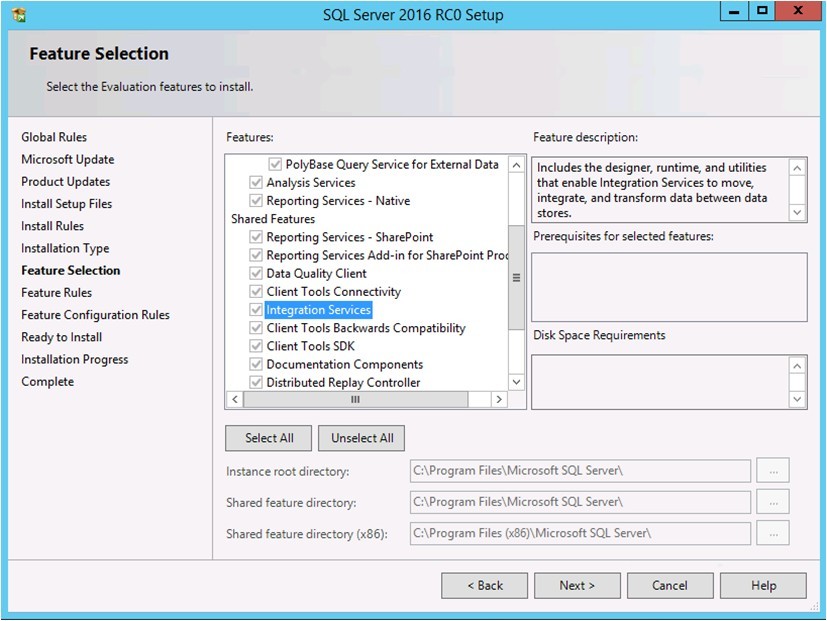Toggle Reporting Services - SharePoint checkbox
827x621 pixels.
pyautogui.click(x=256, y=237)
